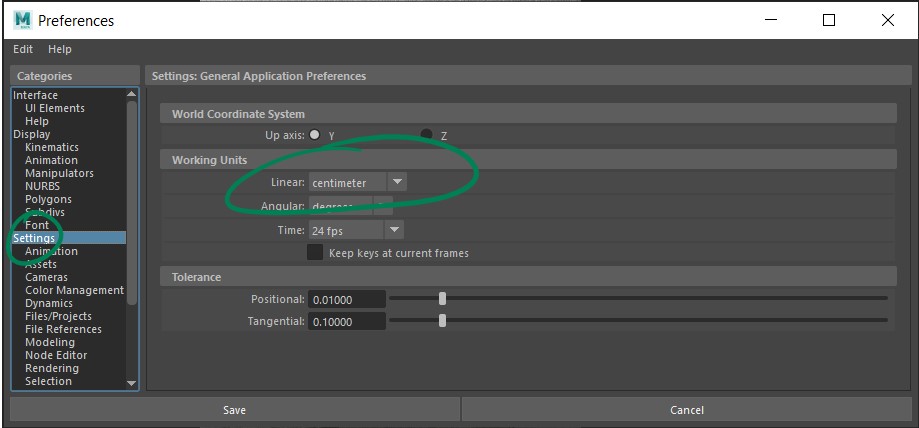Screen dimensions: 919x428
Task: Click the categories list scrollbar thumb
Action: tap(131, 202)
